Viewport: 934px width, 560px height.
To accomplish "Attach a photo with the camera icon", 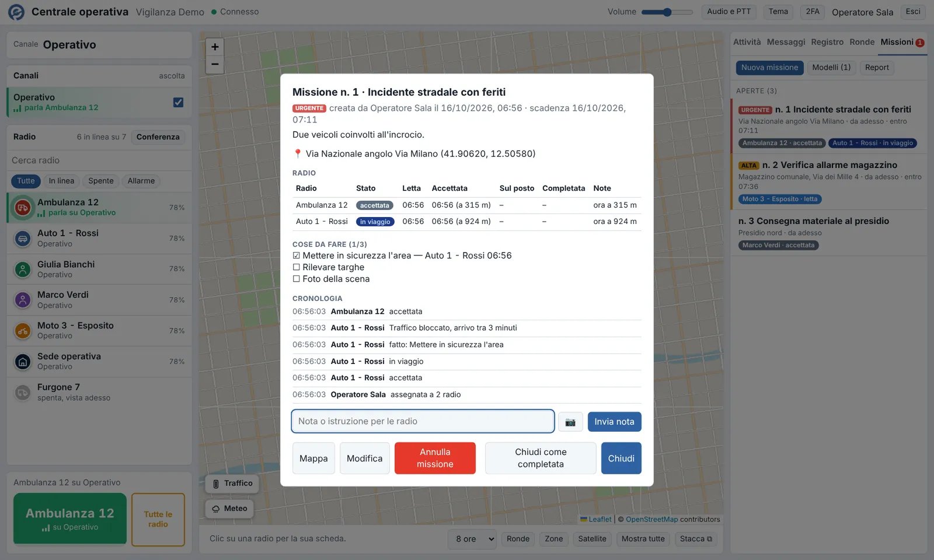I will coord(570,422).
